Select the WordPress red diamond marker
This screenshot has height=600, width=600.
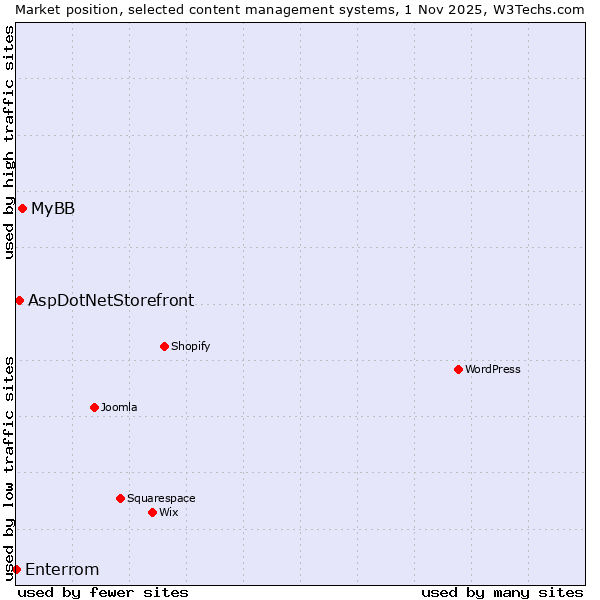click(458, 369)
